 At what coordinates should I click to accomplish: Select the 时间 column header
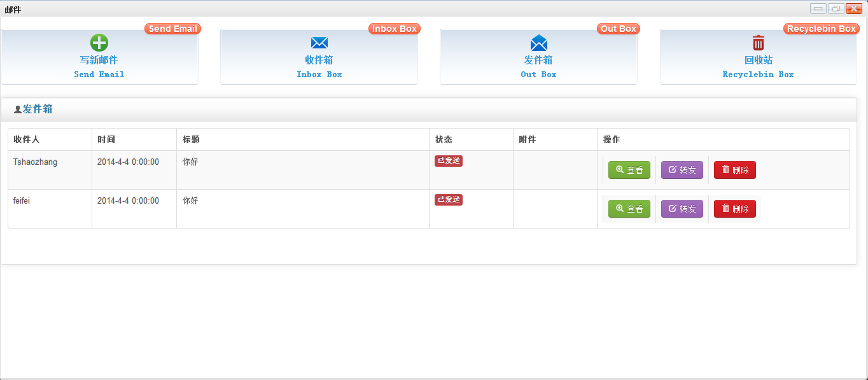(x=106, y=139)
